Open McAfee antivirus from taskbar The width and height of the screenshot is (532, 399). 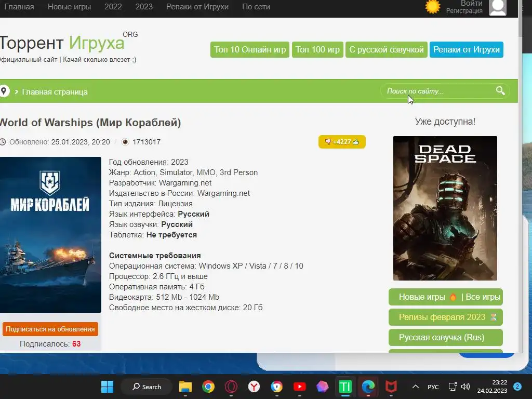(x=391, y=387)
